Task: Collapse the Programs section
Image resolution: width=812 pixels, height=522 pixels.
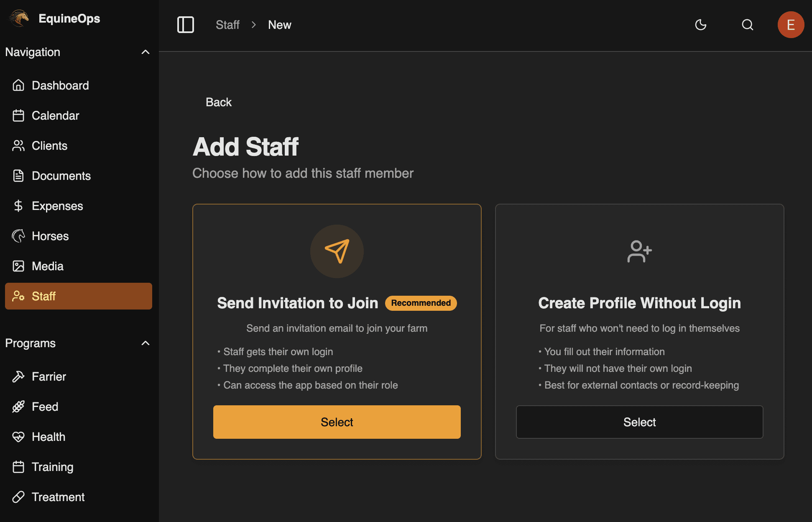Action: [x=145, y=343]
